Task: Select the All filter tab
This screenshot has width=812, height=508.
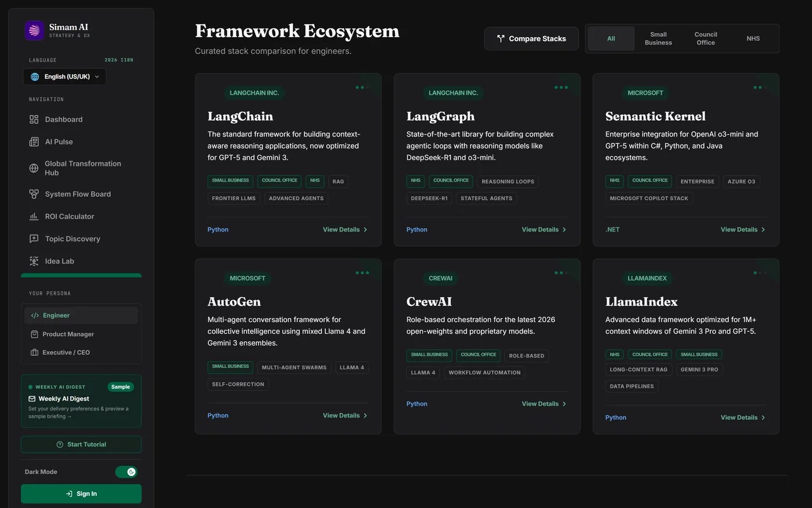Action: (611, 39)
